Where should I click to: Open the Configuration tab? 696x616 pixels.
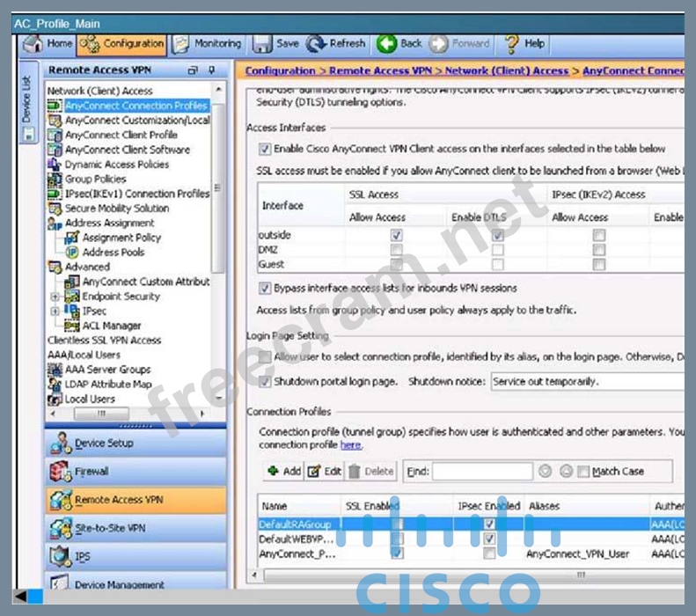pyautogui.click(x=121, y=43)
